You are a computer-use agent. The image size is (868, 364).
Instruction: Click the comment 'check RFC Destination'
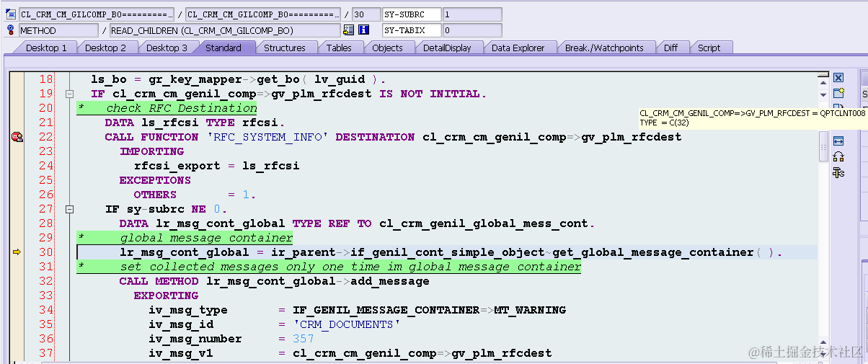pos(181,108)
